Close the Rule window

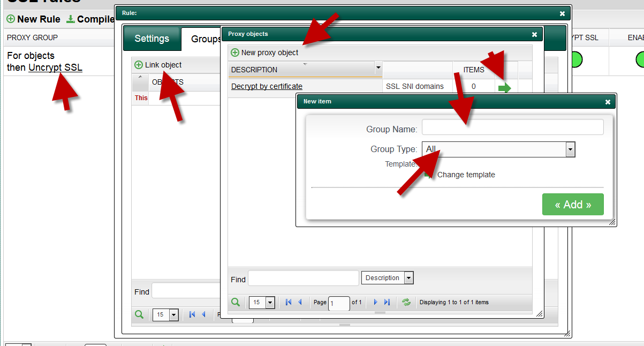click(562, 14)
